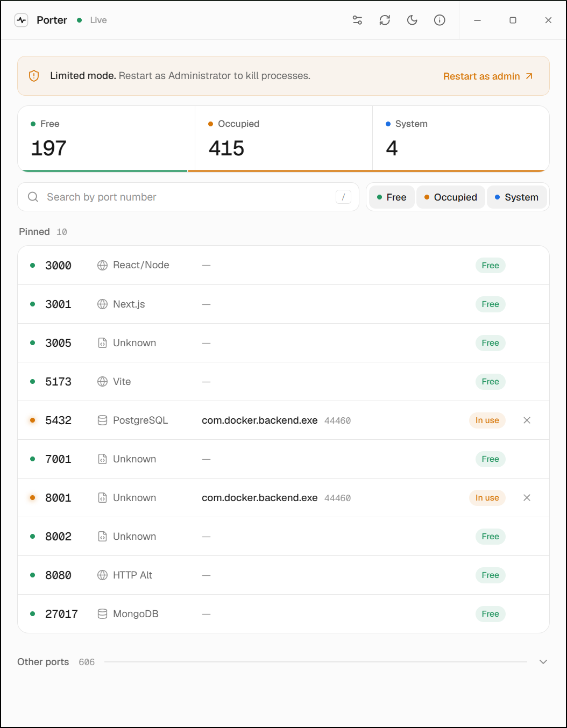Toggle the System filter chip
567x728 pixels.
[x=517, y=197]
